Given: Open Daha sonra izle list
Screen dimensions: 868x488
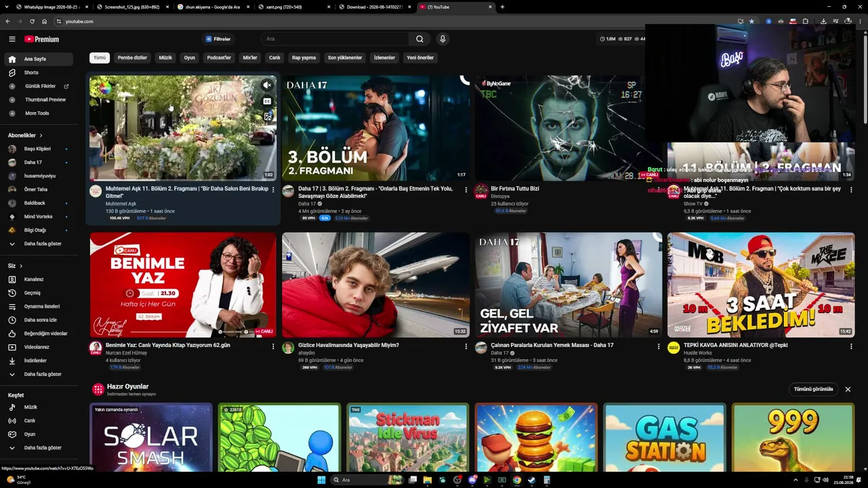Looking at the screenshot, I should 40,320.
